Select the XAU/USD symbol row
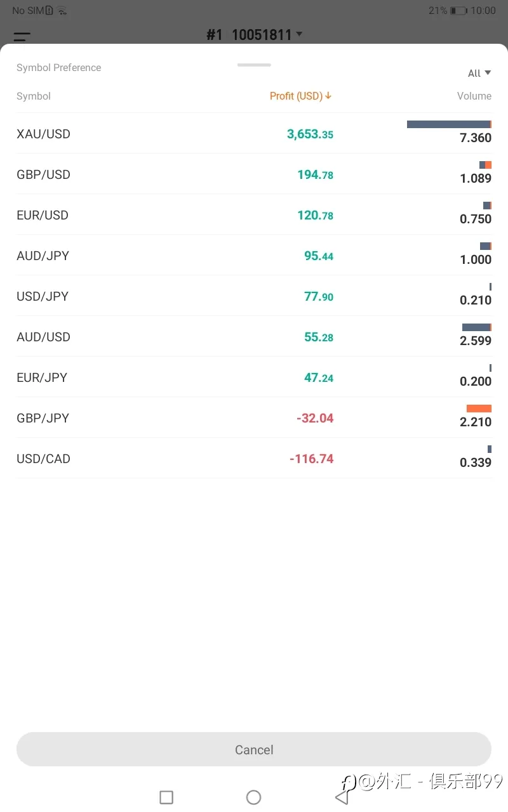The height and width of the screenshot is (812, 508). tap(254, 134)
